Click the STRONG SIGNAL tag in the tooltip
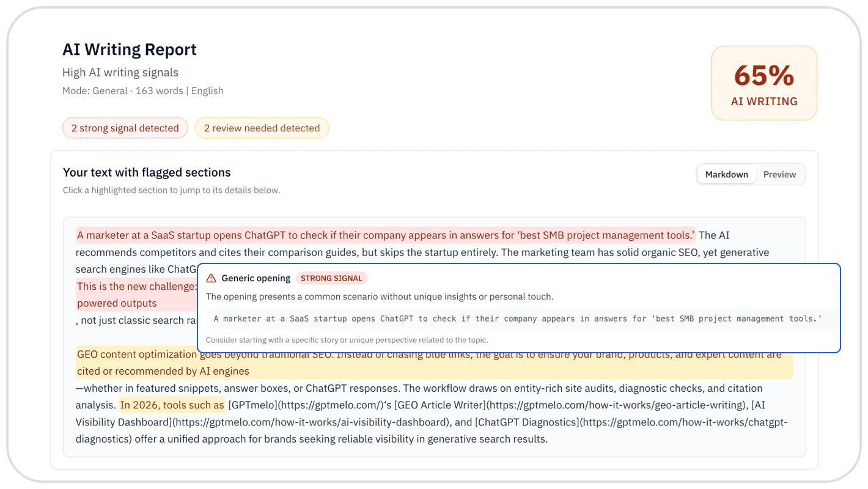 click(x=331, y=278)
